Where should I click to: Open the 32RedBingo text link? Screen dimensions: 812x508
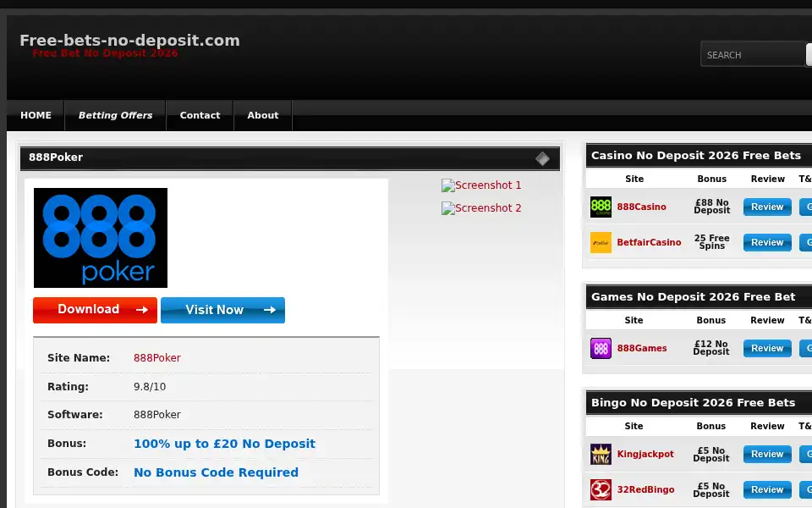(645, 490)
